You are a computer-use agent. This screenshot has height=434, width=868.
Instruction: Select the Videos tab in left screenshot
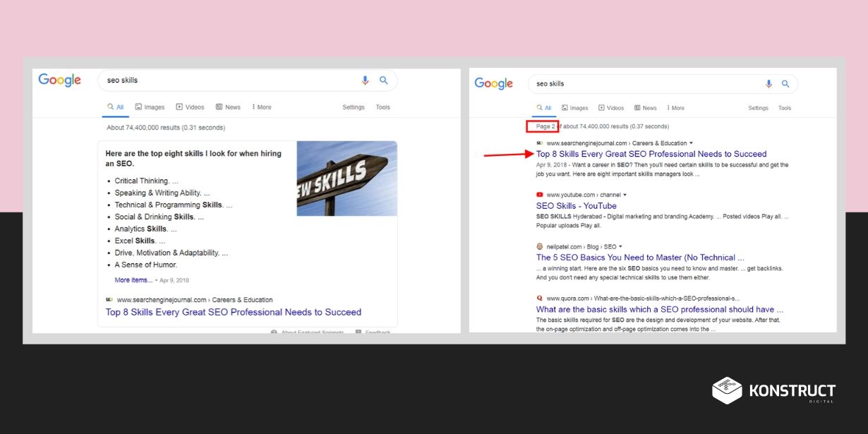(x=190, y=107)
